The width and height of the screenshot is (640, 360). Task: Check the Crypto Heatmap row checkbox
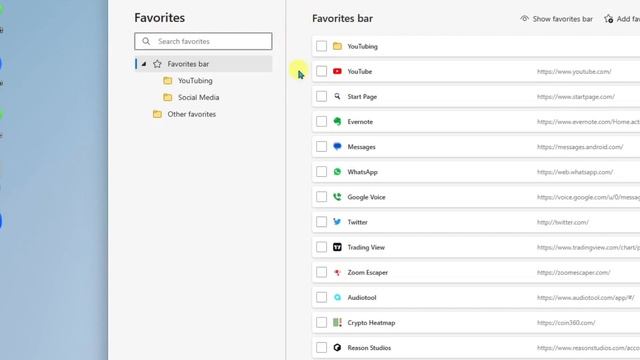tap(322, 322)
